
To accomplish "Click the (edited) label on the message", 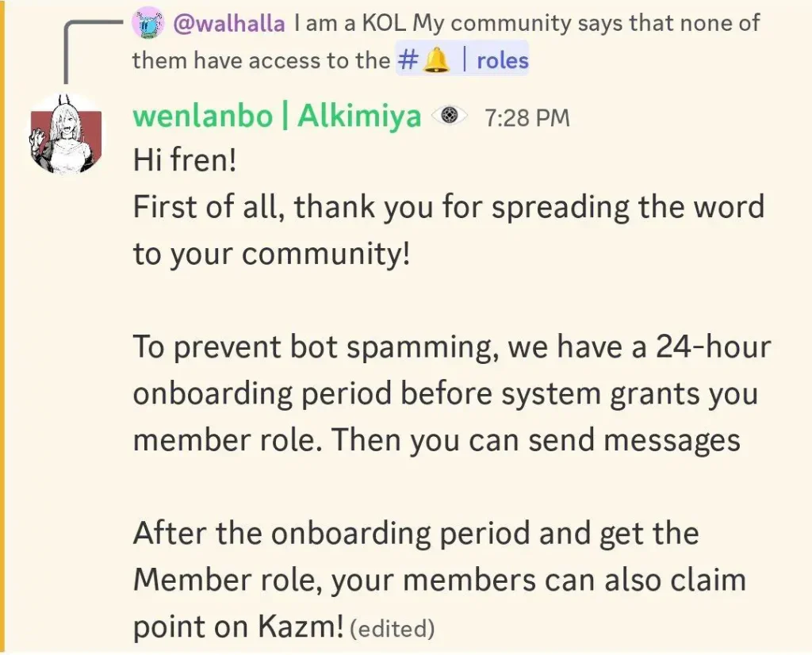I will [392, 628].
